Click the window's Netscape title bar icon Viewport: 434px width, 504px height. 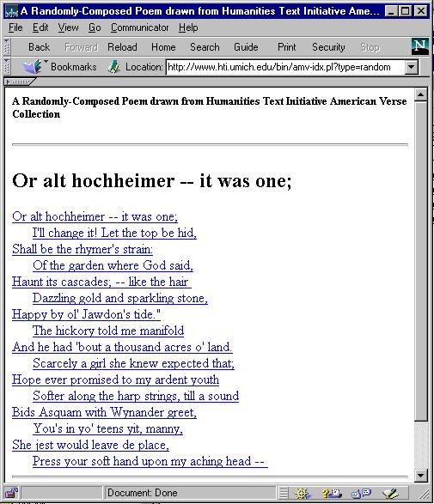point(11,11)
